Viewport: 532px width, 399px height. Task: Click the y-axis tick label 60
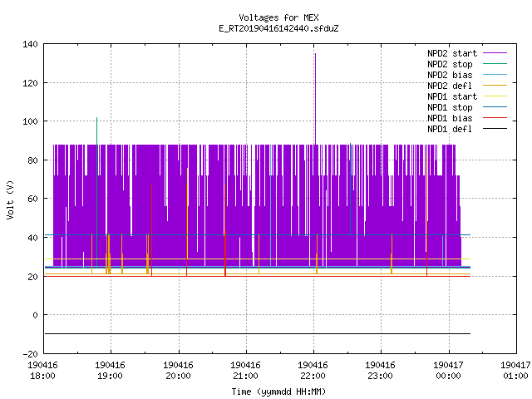[32, 199]
